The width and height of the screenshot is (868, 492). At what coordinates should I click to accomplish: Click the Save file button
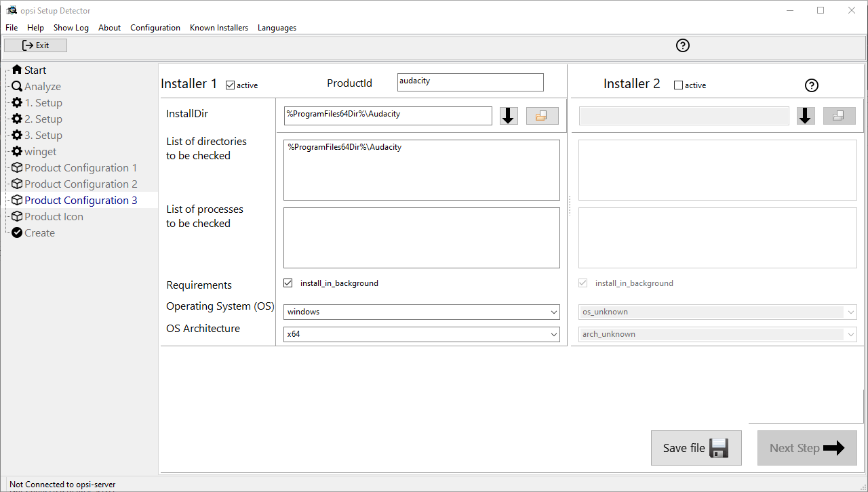pos(696,448)
